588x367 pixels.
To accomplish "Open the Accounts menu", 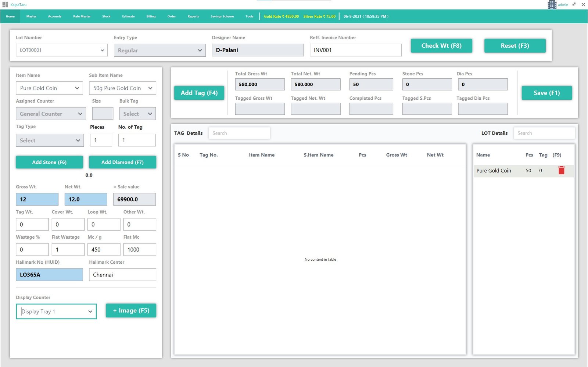I will 55,16.
